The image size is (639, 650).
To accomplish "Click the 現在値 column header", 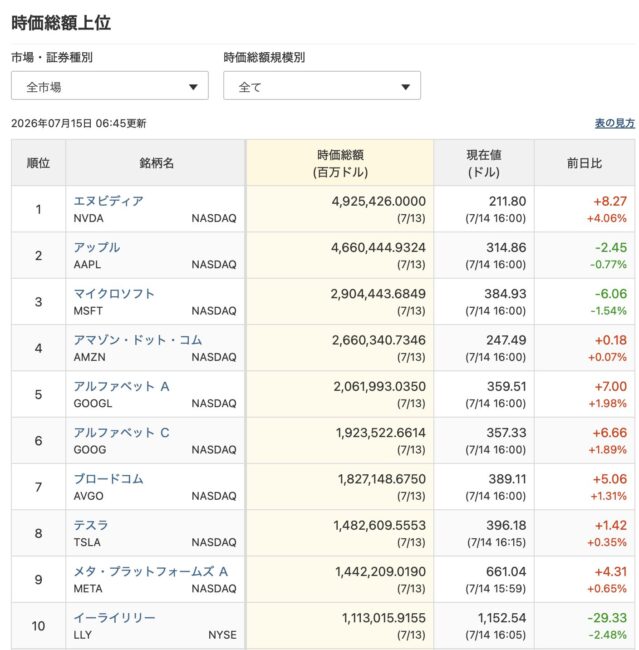I will pos(484,163).
